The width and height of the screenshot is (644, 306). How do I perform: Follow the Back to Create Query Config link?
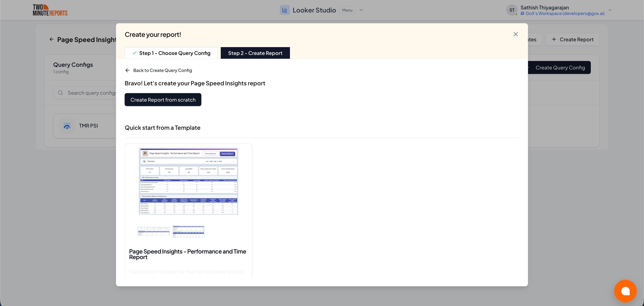click(163, 70)
